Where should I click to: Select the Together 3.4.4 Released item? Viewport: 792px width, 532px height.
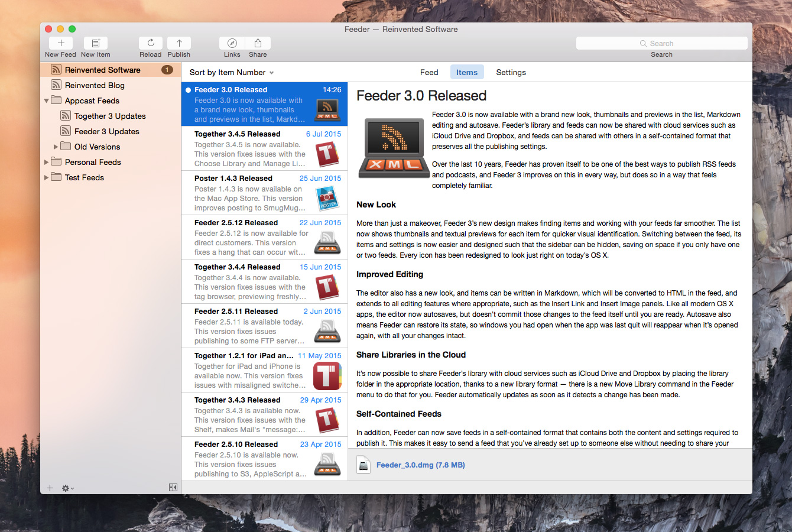tap(264, 281)
